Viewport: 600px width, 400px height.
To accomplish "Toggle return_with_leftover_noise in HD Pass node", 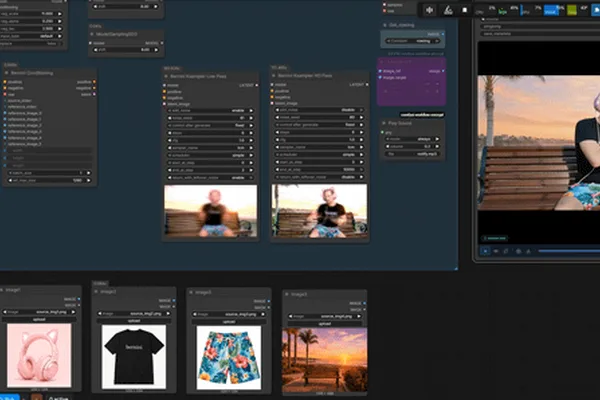I will click(319, 177).
